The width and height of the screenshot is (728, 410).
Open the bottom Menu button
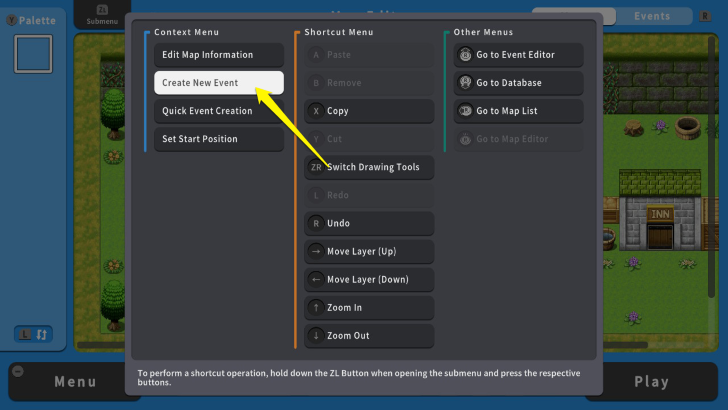click(74, 382)
